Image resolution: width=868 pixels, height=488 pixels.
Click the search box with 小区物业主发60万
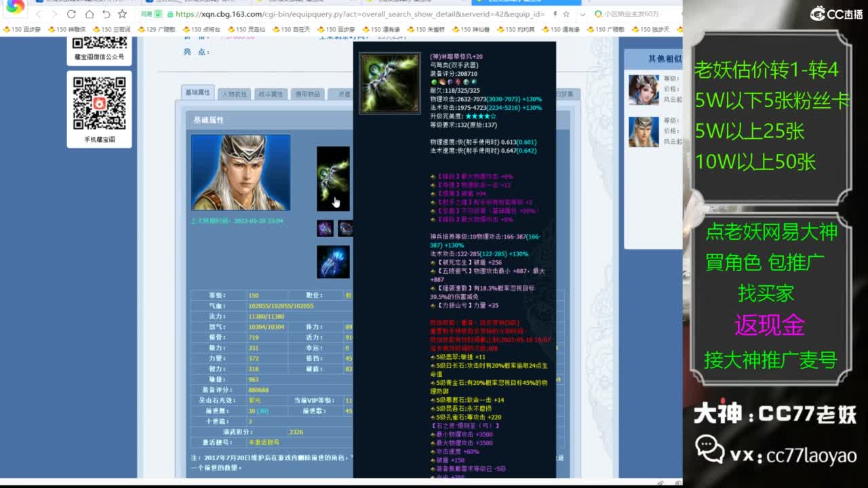point(632,14)
